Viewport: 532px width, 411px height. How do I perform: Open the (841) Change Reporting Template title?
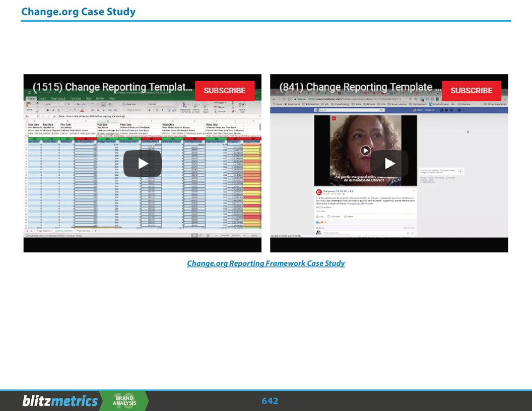pyautogui.click(x=360, y=87)
